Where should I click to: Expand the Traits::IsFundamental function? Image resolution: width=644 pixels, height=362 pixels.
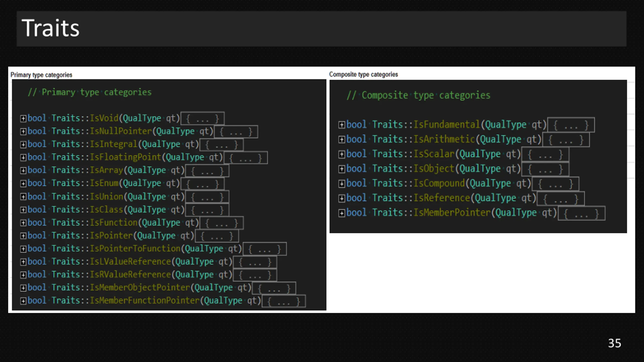click(341, 125)
